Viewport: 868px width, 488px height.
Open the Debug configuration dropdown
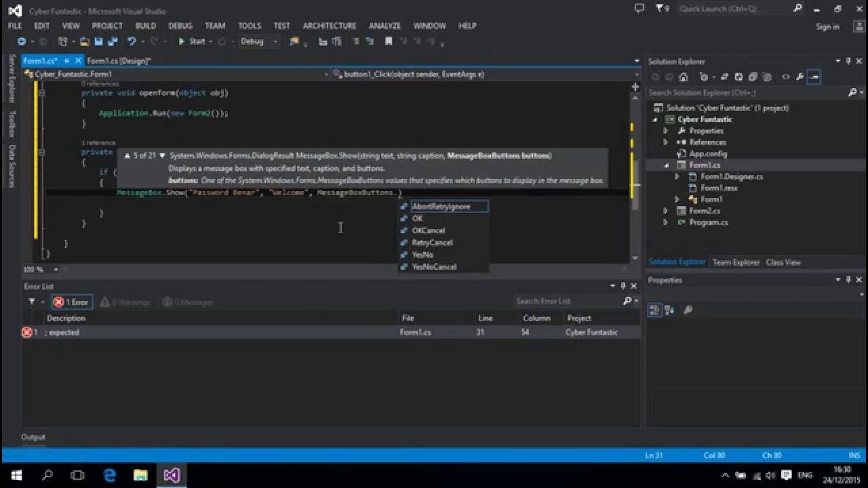point(258,41)
